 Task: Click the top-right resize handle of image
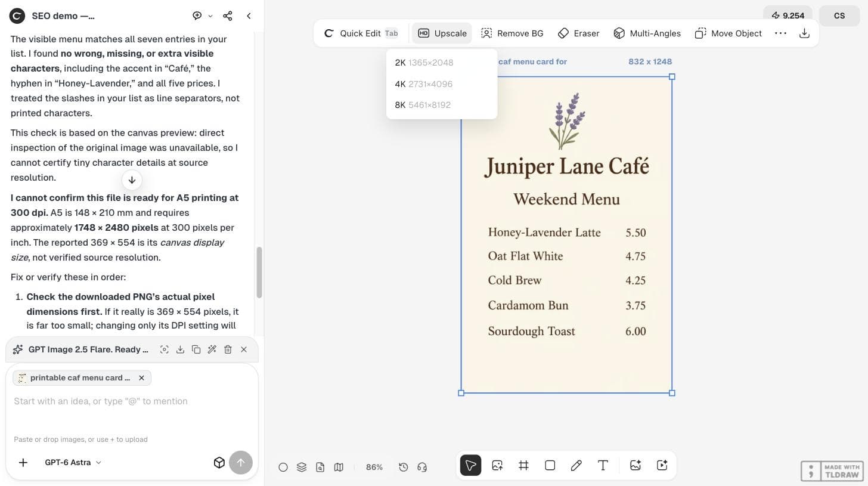click(672, 77)
